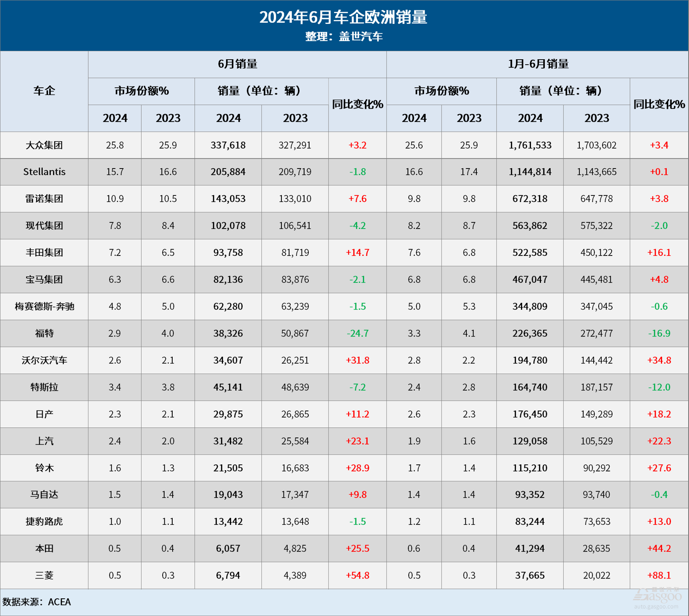Click 马自达 June sales 19,043
The image size is (689, 616).
click(228, 495)
